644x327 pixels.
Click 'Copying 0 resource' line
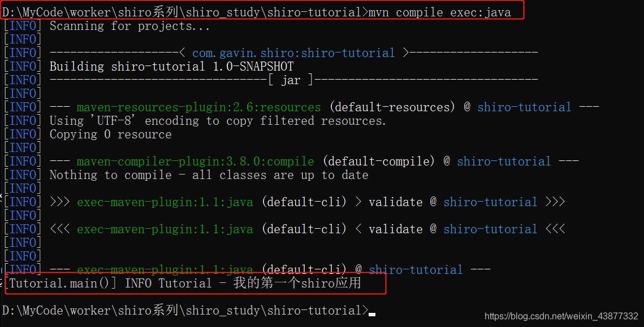110,134
